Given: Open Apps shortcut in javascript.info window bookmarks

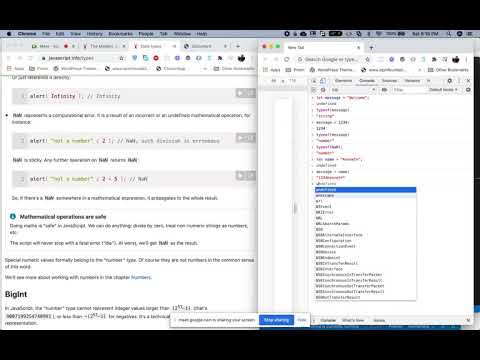Looking at the screenshot, I should [16, 68].
